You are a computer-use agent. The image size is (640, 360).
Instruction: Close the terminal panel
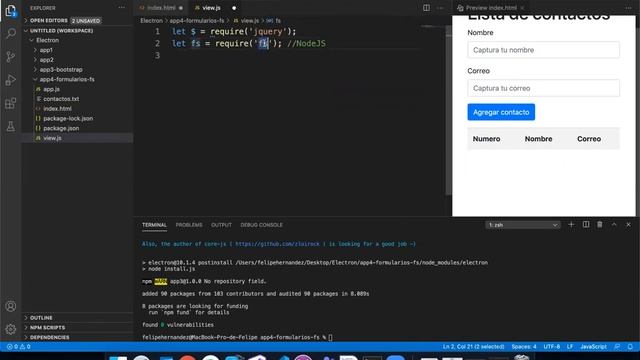628,224
